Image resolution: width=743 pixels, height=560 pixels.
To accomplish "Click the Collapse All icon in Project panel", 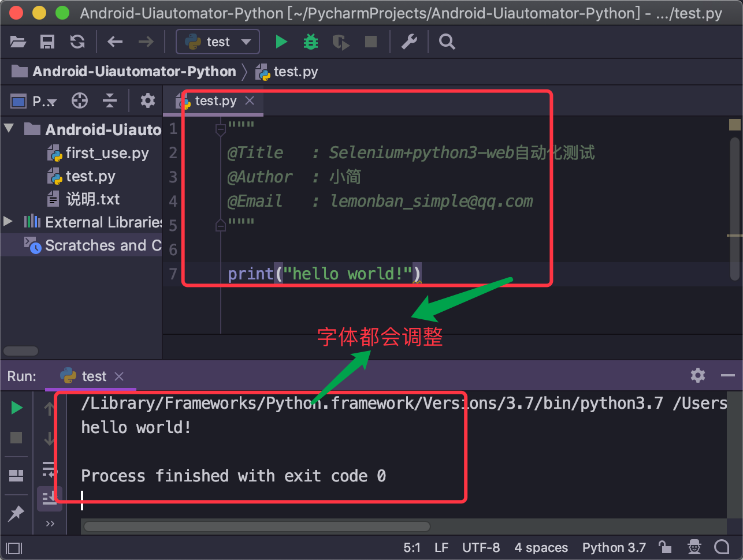I will (110, 101).
